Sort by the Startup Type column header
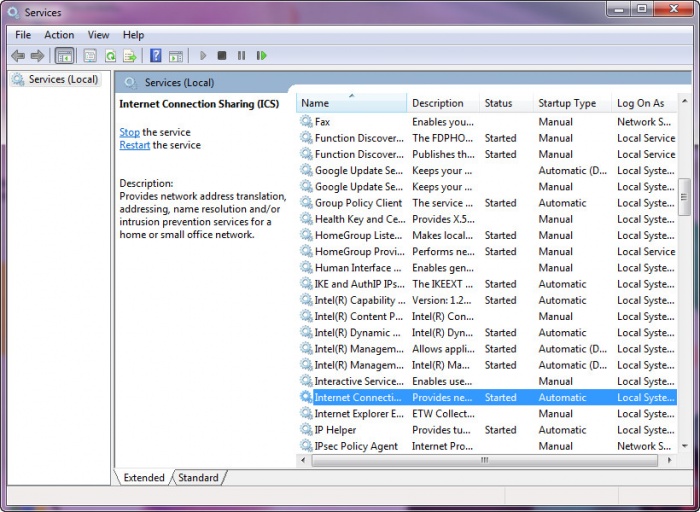This screenshot has width=700, height=512. (x=567, y=103)
